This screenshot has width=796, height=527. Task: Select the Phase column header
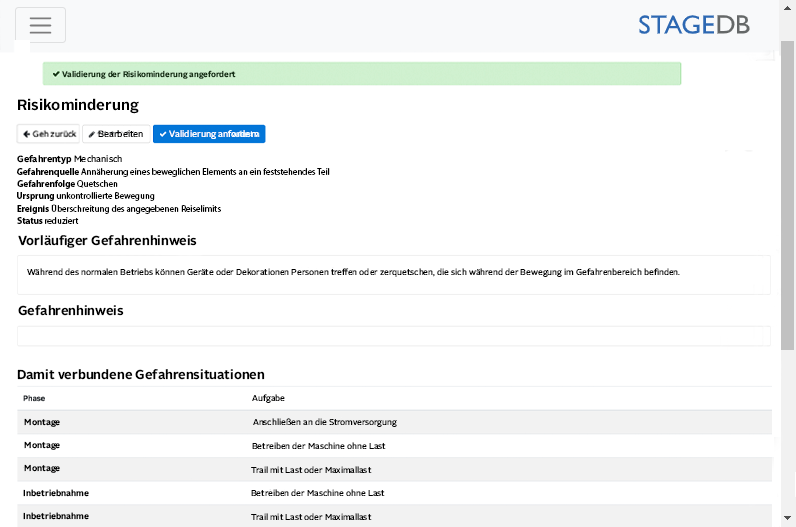[34, 398]
